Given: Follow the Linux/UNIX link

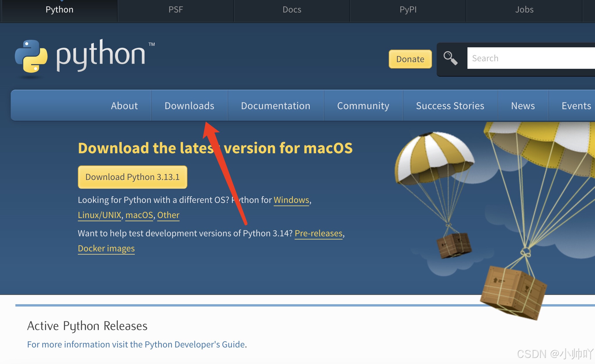Looking at the screenshot, I should [99, 215].
